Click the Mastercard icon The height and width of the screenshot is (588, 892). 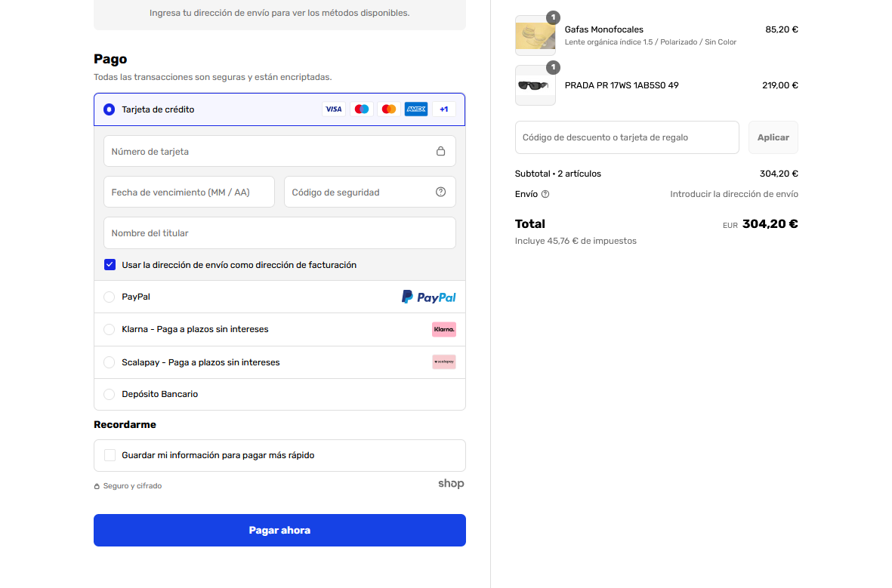pos(388,109)
